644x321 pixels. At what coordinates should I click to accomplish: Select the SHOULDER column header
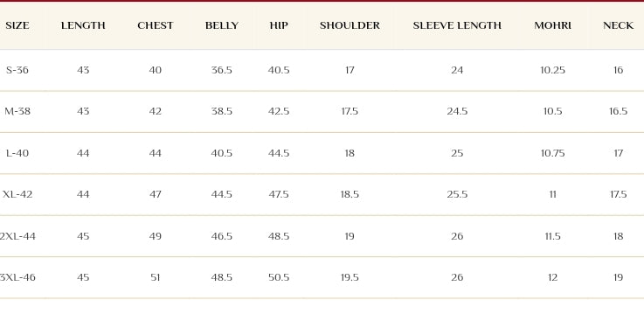tap(350, 25)
